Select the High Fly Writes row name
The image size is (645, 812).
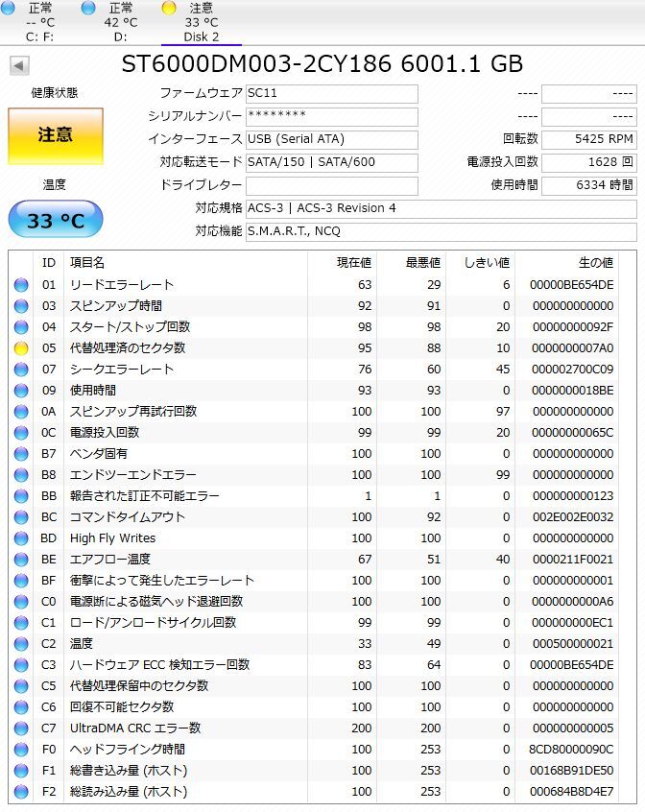tap(113, 538)
